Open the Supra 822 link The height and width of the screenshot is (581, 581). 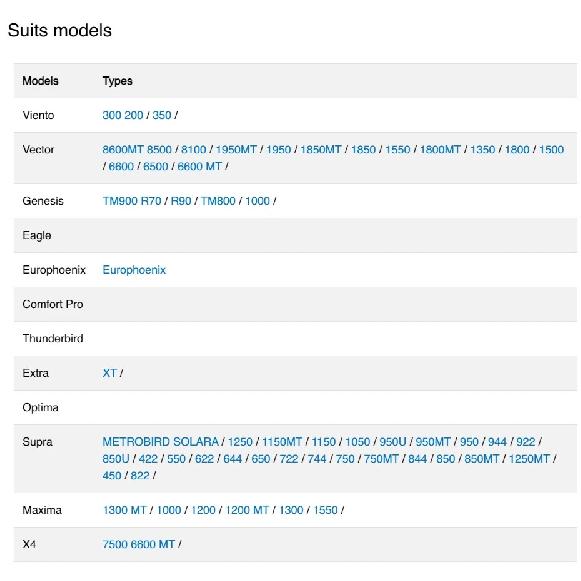140,475
